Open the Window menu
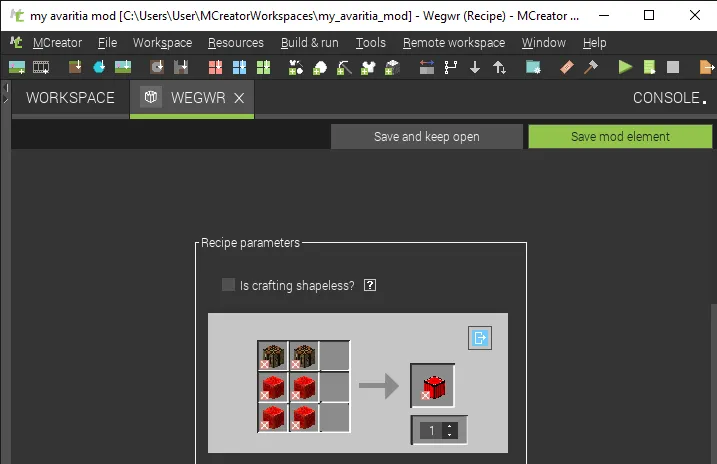This screenshot has width=717, height=464. click(x=544, y=43)
